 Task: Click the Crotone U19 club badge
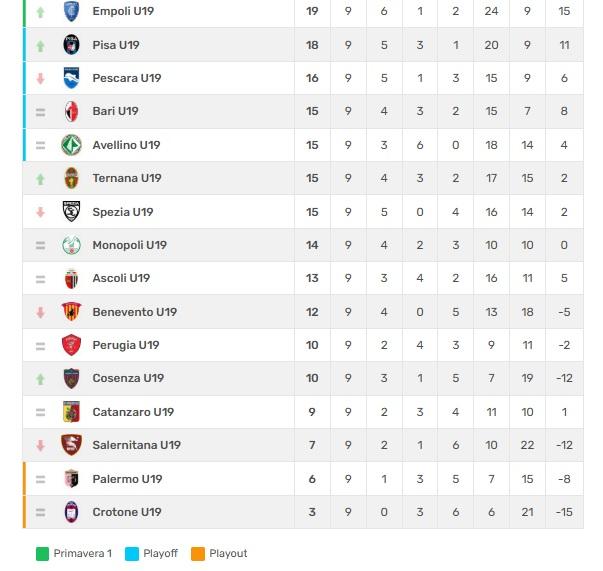tap(72, 512)
